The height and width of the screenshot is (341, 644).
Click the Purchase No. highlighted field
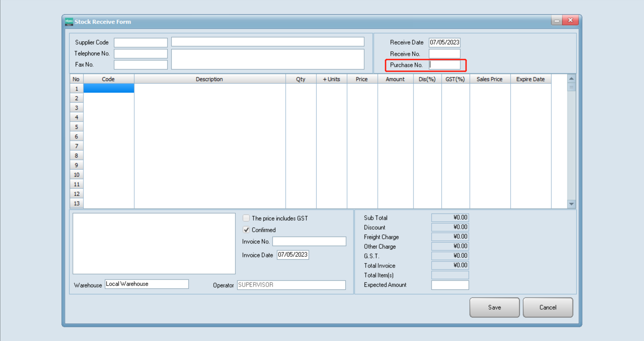444,65
